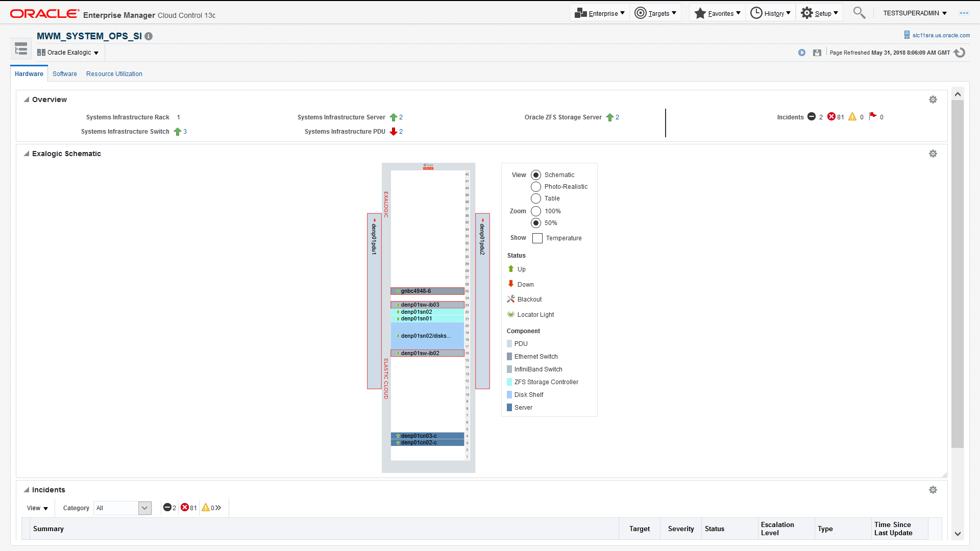Collapse the Exalogic Schematic section

pos(26,154)
